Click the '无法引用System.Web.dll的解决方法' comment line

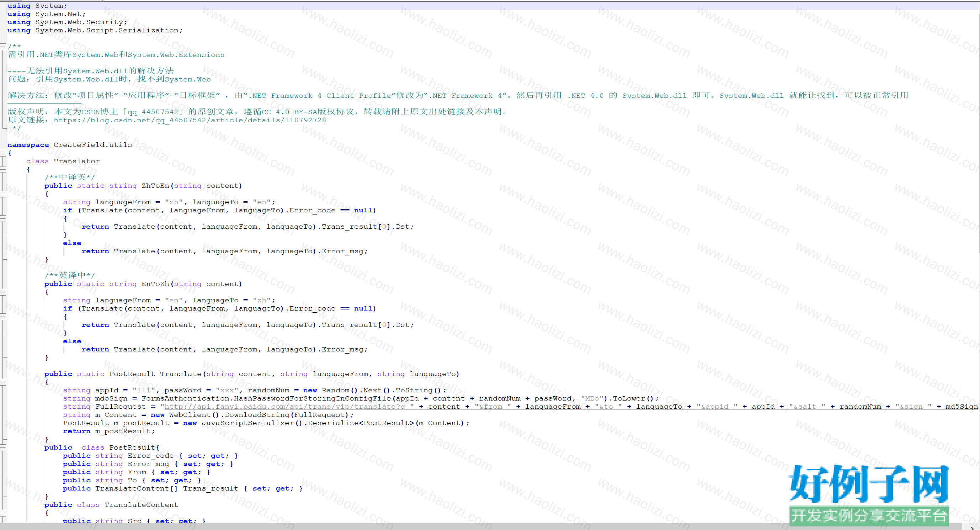[x=91, y=71]
